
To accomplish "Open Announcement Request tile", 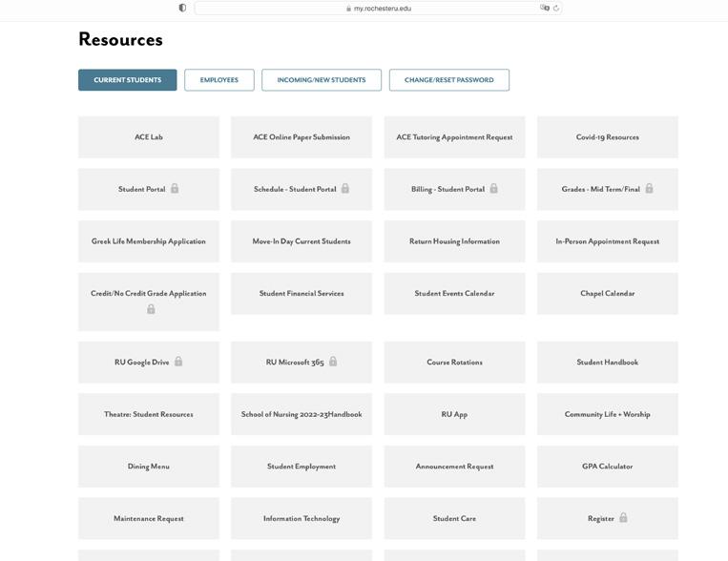I will click(x=454, y=467).
